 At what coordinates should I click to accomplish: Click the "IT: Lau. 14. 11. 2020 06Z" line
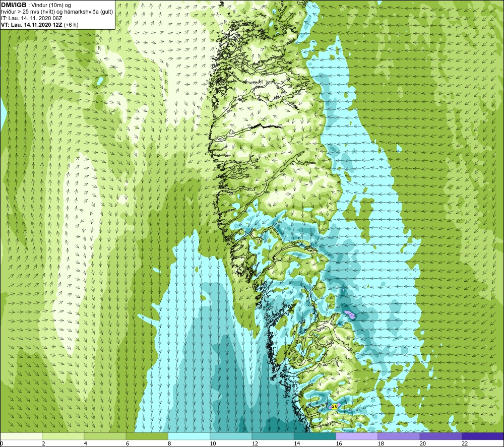click(32, 18)
